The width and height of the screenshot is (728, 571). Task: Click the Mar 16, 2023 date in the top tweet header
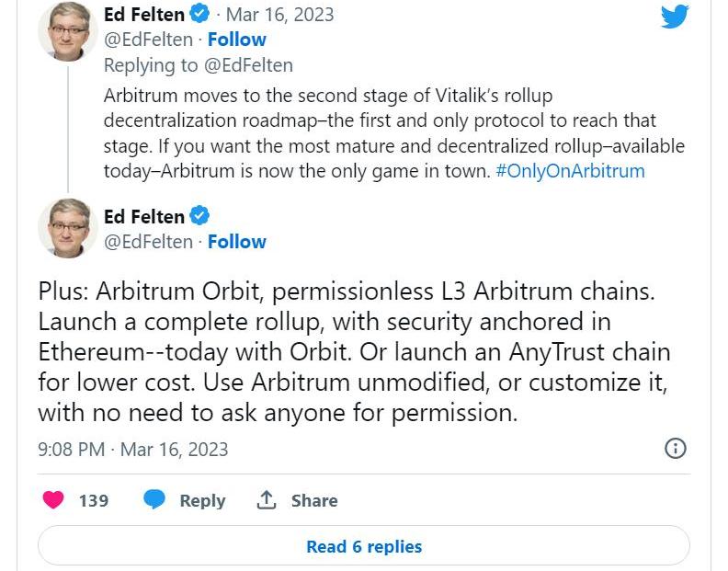279,15
